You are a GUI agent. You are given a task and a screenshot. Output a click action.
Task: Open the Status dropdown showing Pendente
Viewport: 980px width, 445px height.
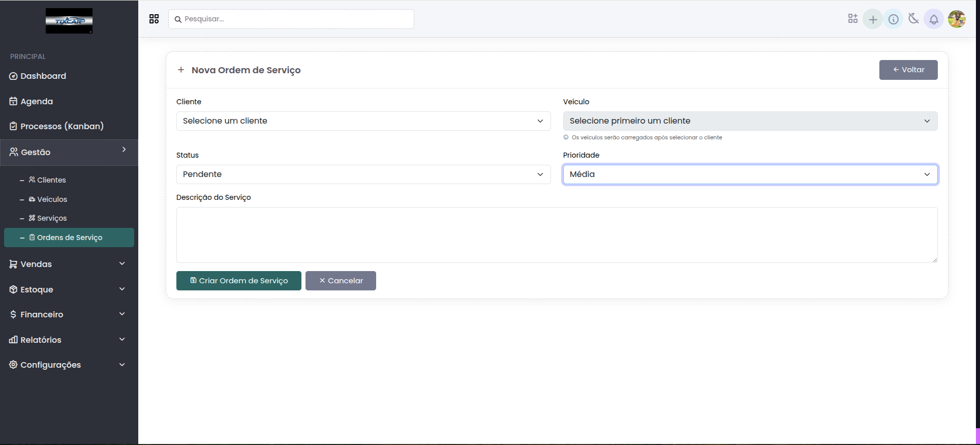coord(363,174)
